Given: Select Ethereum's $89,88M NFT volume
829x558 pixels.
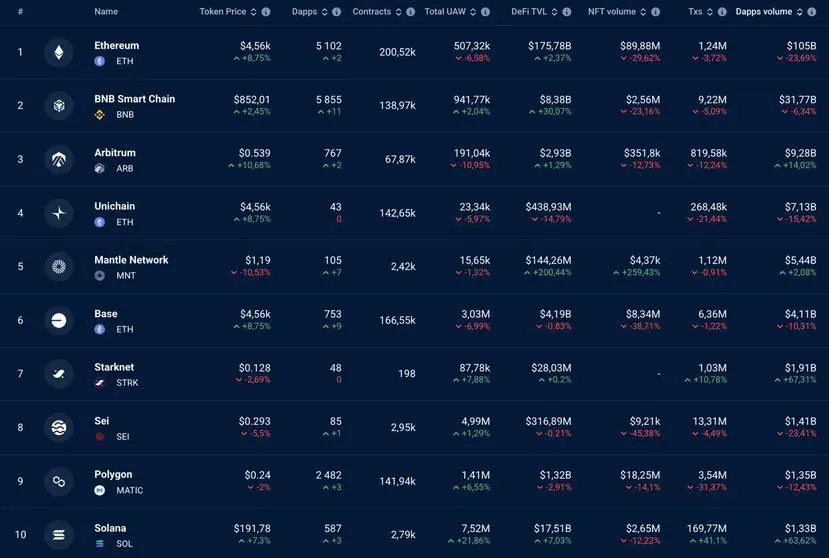Looking at the screenshot, I should [640, 46].
